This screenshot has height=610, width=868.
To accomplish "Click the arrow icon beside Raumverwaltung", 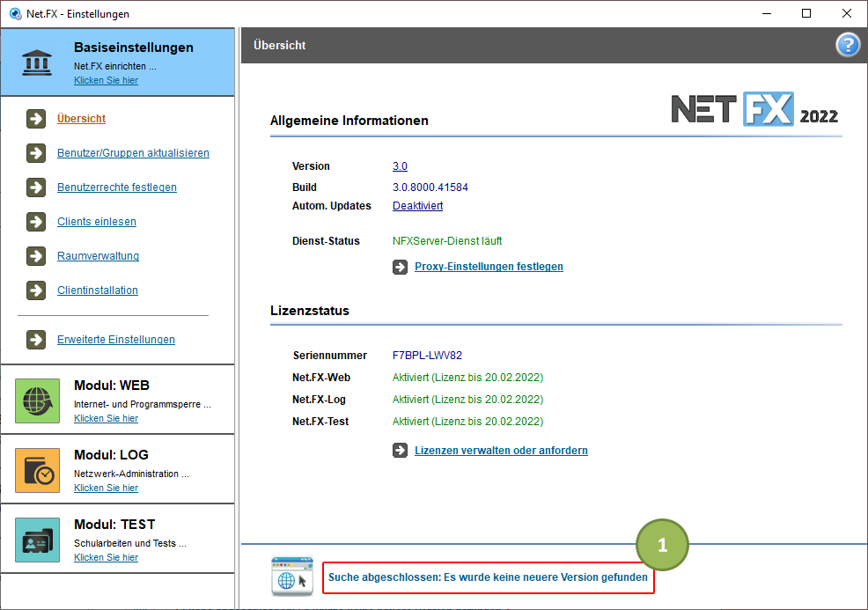I will point(37,256).
